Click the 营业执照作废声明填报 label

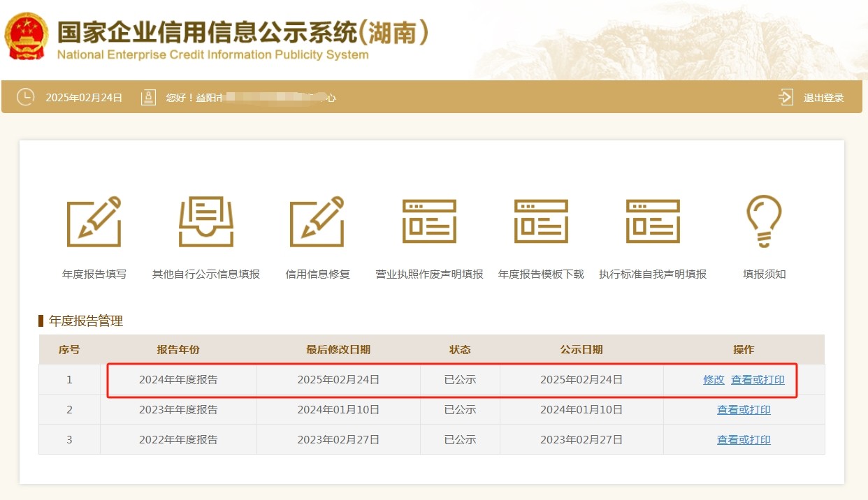[x=429, y=274]
